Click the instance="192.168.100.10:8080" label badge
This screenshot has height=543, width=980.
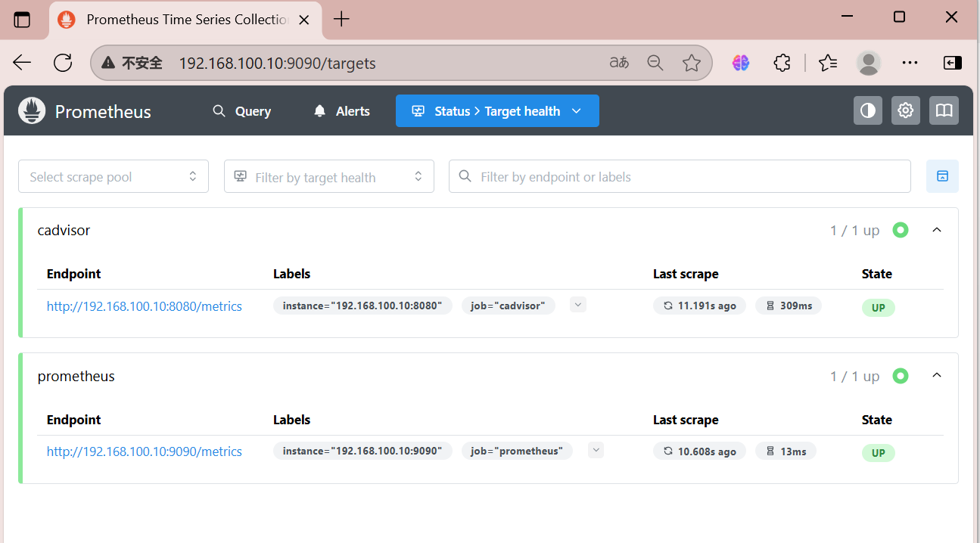(x=362, y=306)
